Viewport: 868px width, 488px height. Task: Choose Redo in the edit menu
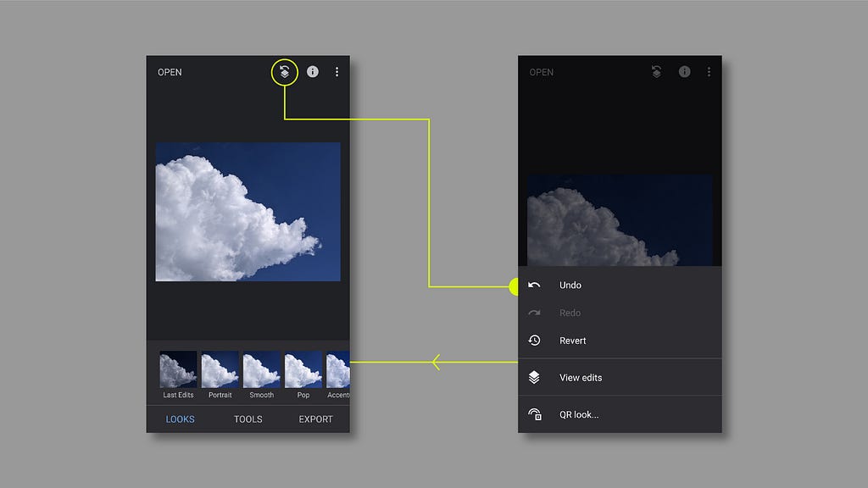click(620, 313)
